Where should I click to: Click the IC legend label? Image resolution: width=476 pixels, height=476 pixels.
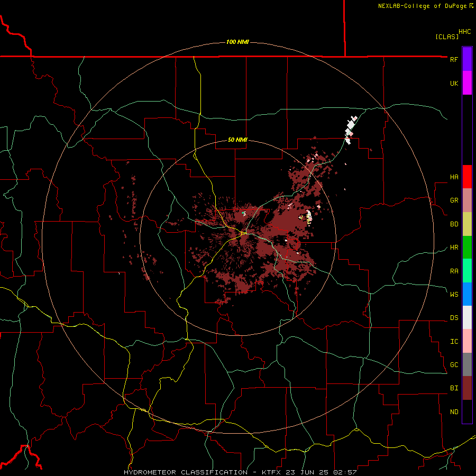point(454,342)
